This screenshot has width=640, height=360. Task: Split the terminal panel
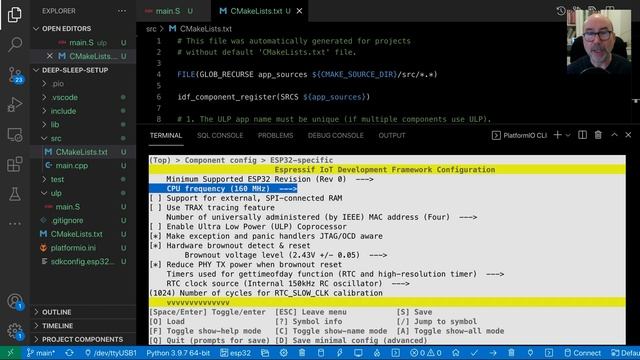coord(582,135)
